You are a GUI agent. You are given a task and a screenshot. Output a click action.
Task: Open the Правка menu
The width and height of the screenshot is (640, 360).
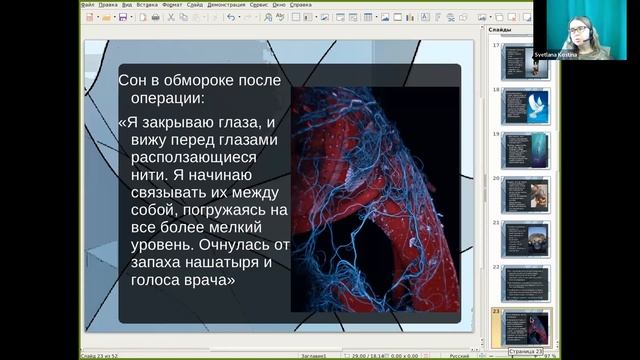coord(108,5)
